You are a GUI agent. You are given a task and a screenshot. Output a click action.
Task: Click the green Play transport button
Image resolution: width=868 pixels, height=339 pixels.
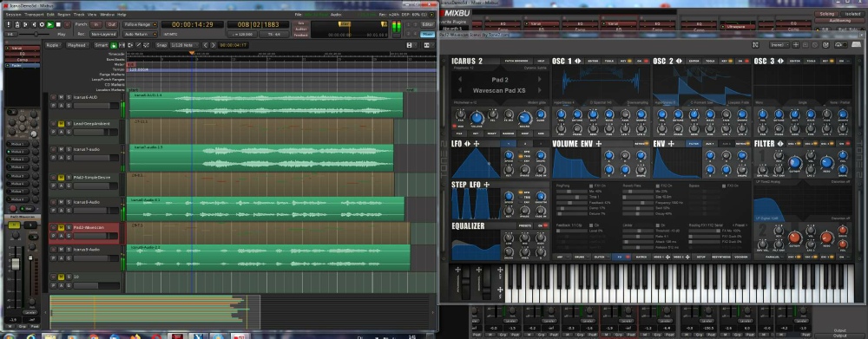[x=49, y=24]
